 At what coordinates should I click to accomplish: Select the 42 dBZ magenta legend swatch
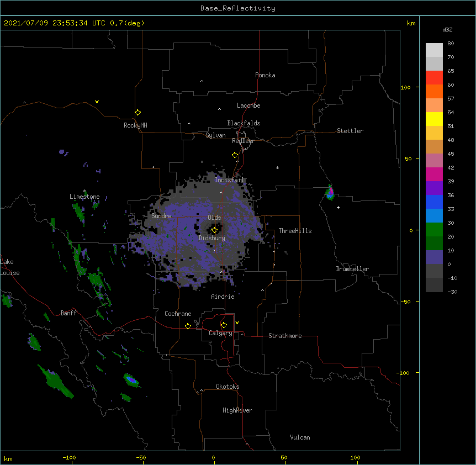[434, 174]
